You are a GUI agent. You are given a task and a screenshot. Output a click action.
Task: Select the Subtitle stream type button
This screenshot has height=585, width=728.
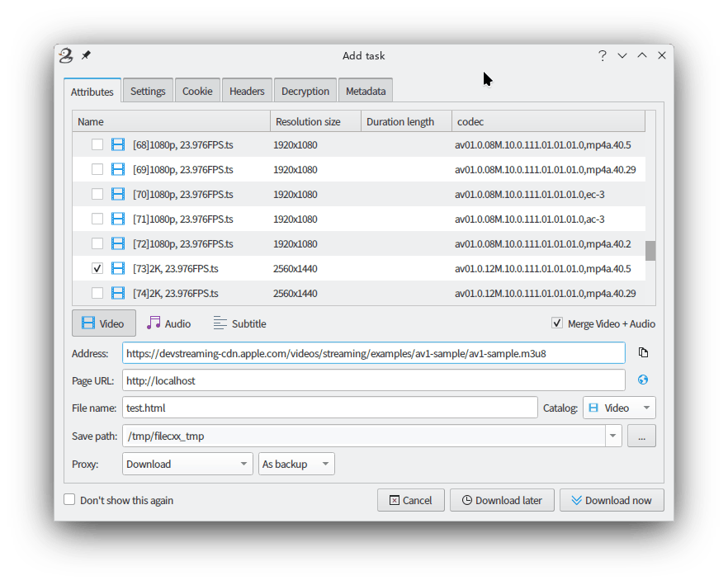click(x=240, y=323)
